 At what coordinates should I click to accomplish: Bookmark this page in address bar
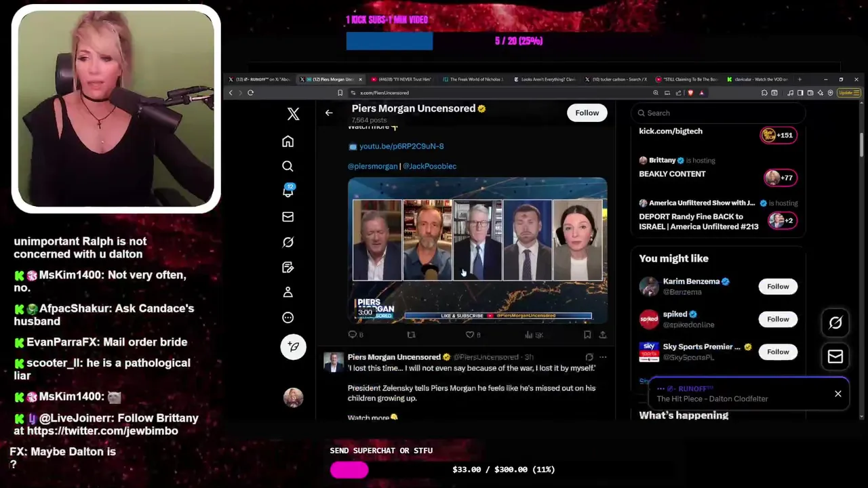tap(340, 93)
